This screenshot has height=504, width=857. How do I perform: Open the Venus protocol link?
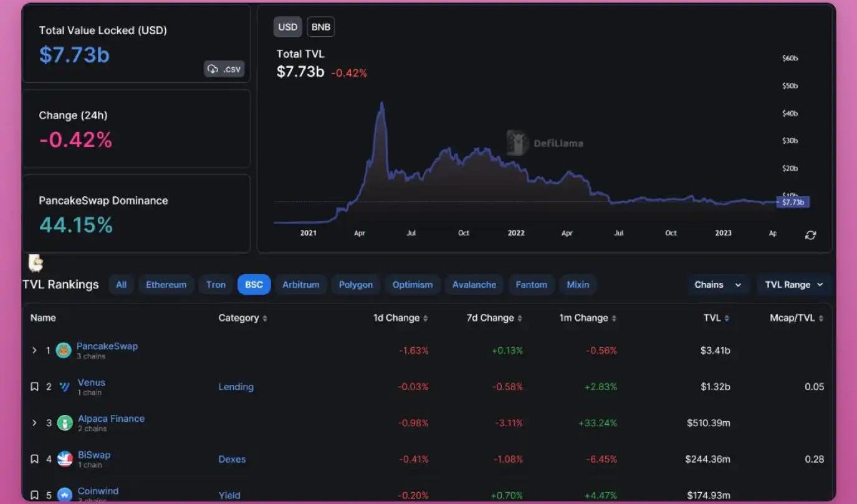[x=92, y=383]
